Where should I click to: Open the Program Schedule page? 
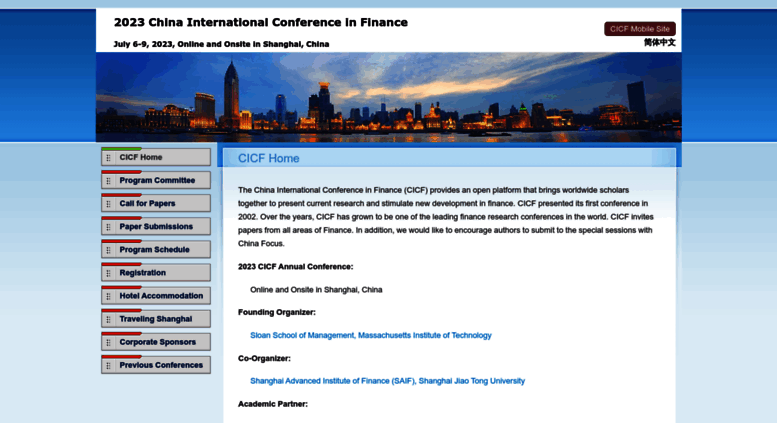point(156,250)
